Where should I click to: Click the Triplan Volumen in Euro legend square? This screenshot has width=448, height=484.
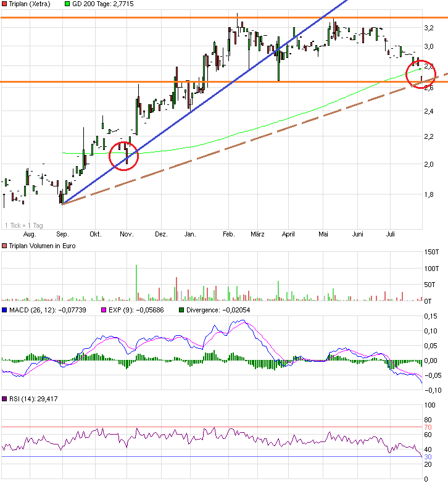tap(4, 247)
